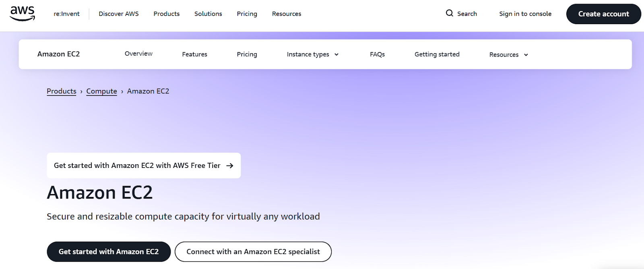Click Amazon EC2 breadcrumb text
Screen dimensions: 644x269
point(148,91)
